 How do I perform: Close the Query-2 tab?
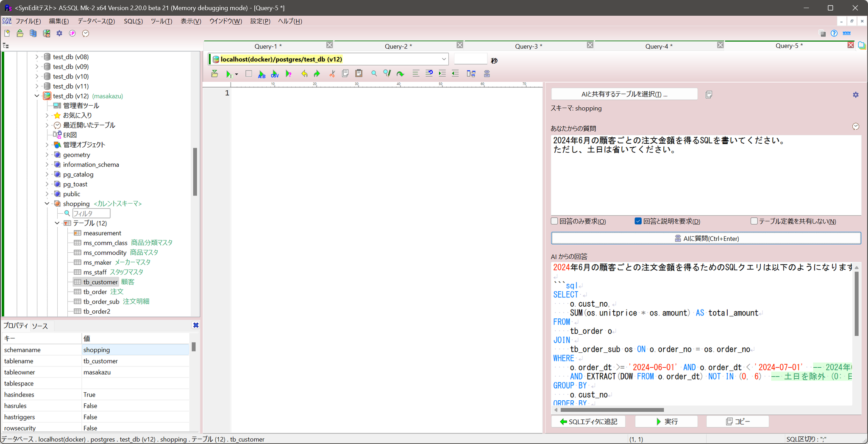coord(460,45)
